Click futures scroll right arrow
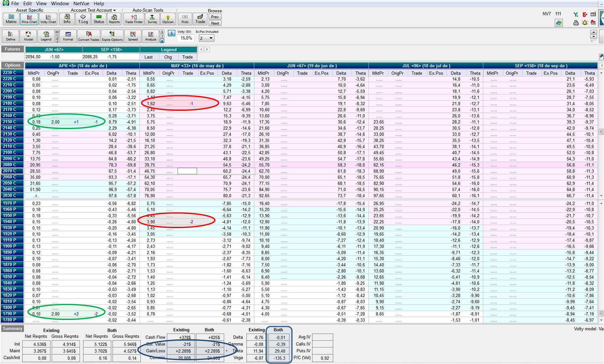The width and height of the screenshot is (604, 364). tap(207, 49)
